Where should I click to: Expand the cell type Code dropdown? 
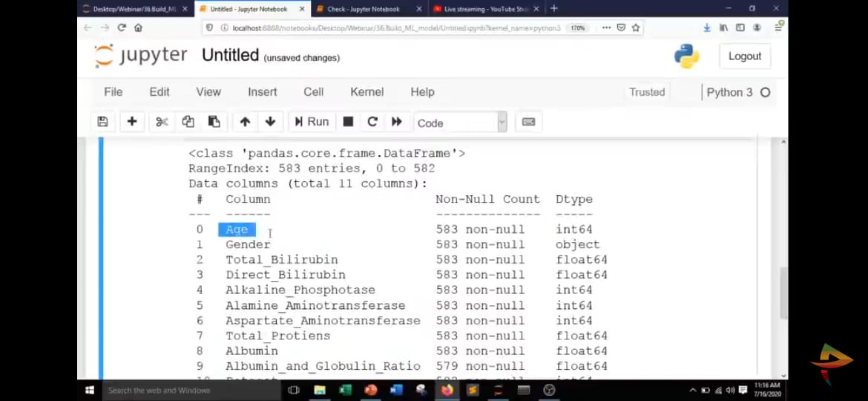(460, 123)
